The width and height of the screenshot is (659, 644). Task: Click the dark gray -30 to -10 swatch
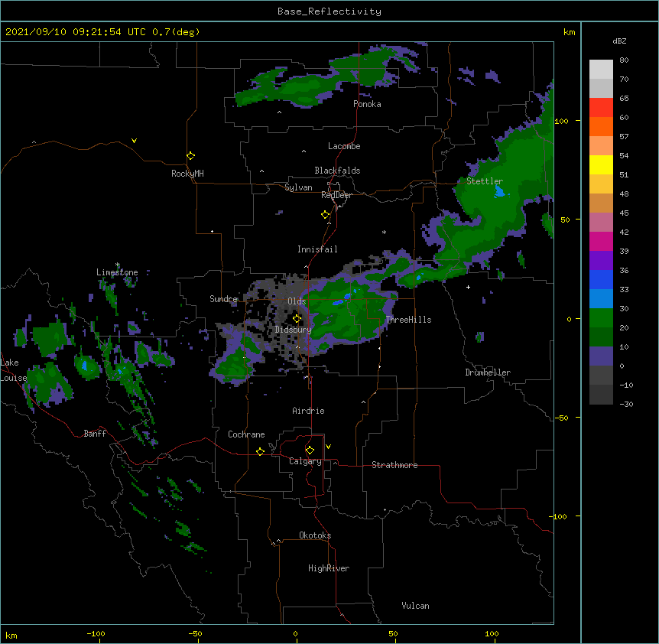click(x=601, y=395)
